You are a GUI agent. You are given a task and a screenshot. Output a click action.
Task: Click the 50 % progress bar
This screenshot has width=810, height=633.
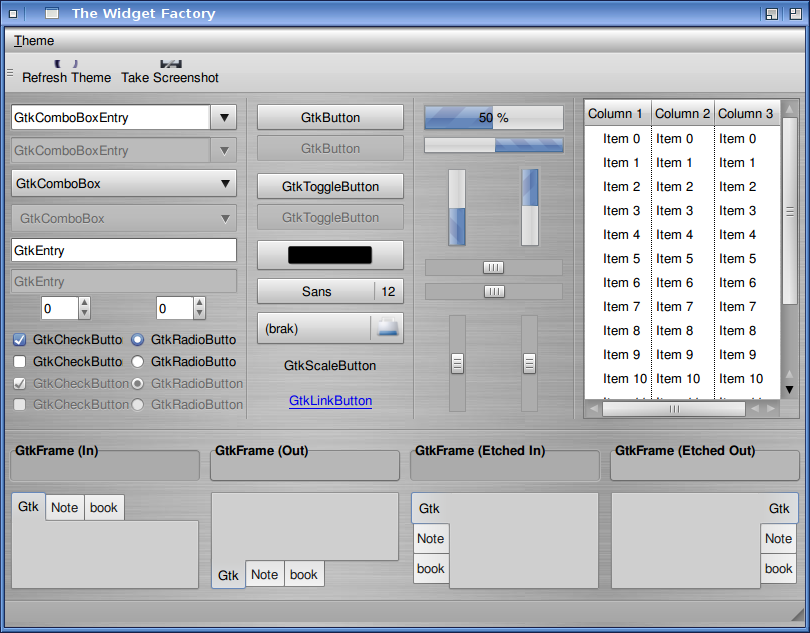pos(494,118)
